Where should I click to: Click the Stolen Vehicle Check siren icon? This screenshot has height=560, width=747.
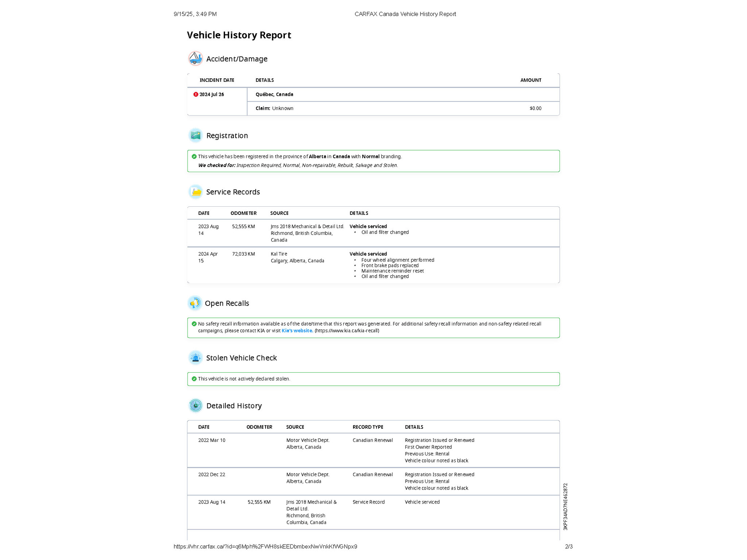tap(196, 358)
